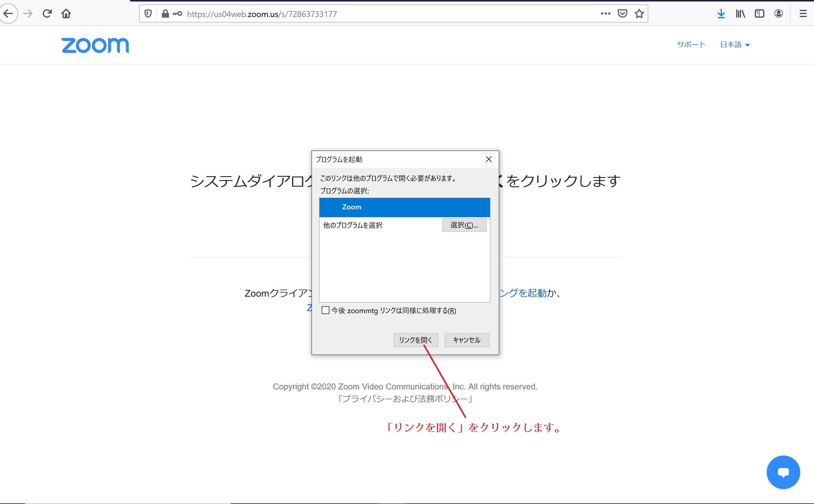
Task: Open the Firefox account avatar icon
Action: click(x=779, y=14)
